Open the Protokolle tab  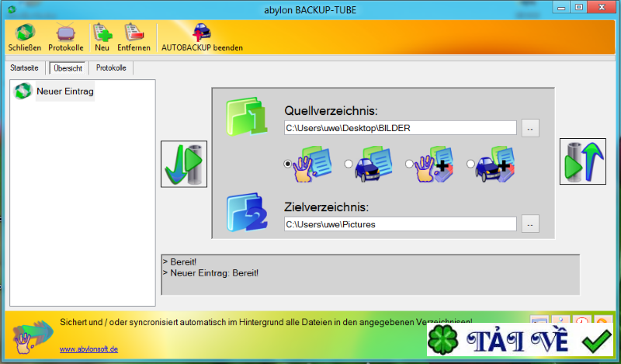(111, 68)
